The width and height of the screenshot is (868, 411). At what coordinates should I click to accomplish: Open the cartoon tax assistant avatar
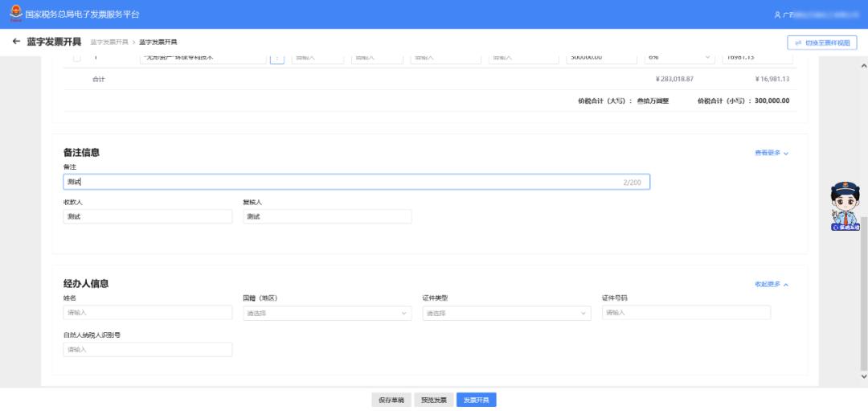(845, 208)
